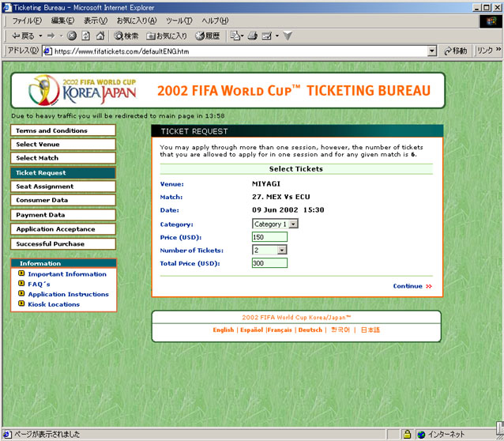Click the Price (USD) field showing 150
The width and height of the screenshot is (504, 441).
pyautogui.click(x=269, y=237)
